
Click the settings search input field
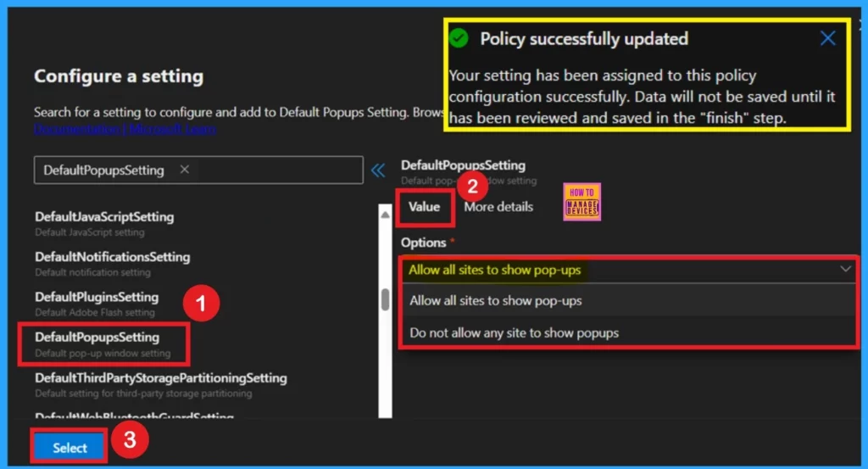click(x=198, y=170)
